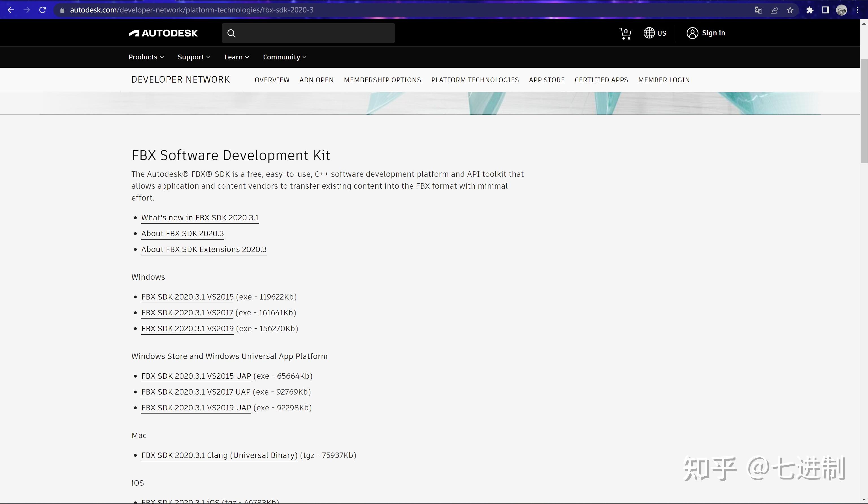Image resolution: width=868 pixels, height=504 pixels.
Task: Click the browser back arrow
Action: coord(11,10)
